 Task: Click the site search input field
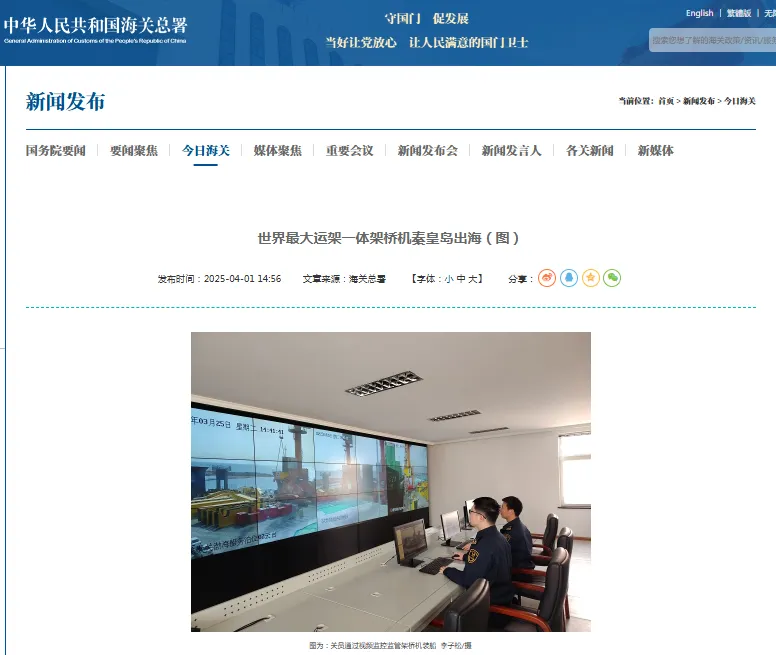[x=713, y=40]
